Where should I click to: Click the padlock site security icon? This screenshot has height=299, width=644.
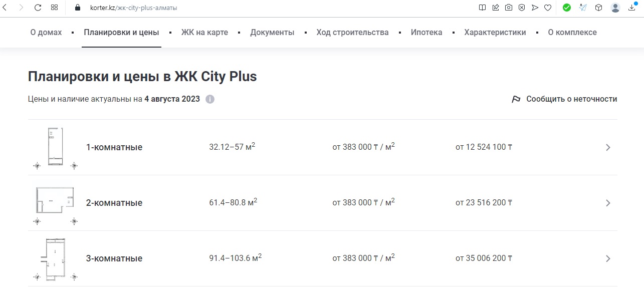(77, 8)
